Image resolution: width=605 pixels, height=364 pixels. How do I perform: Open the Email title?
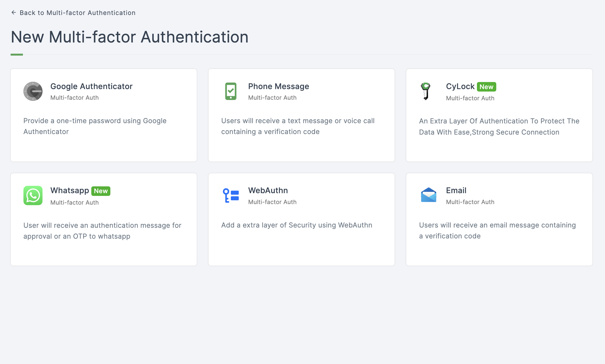(x=456, y=190)
